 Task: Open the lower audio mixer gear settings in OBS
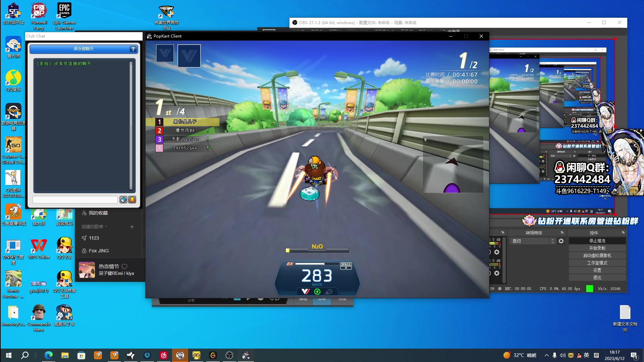pos(497,273)
